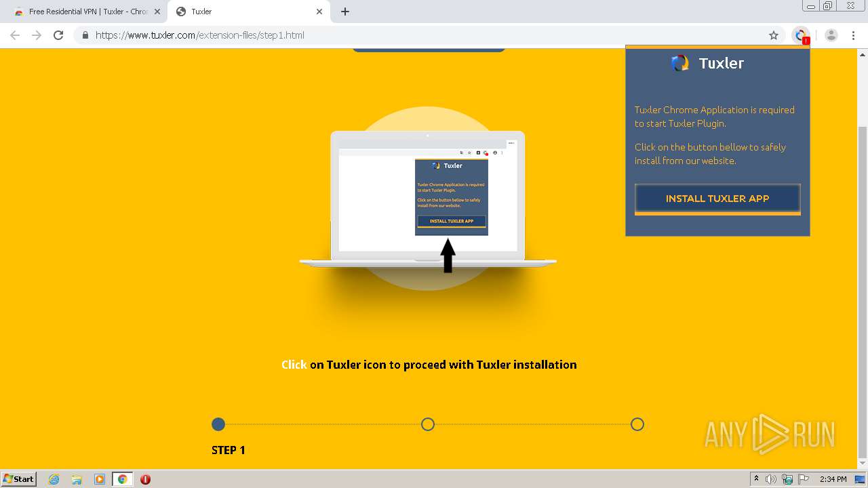Select the first step progress dot

218,424
